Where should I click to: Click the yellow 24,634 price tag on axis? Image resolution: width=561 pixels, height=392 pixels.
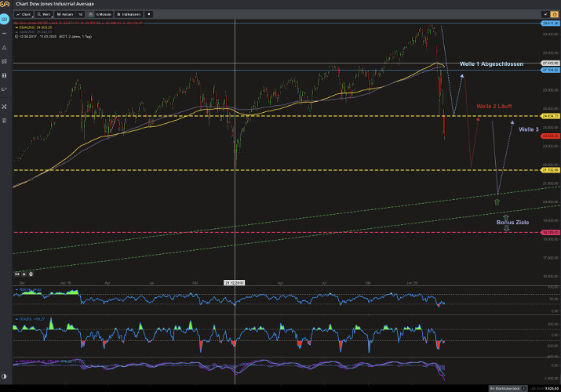[x=550, y=116]
